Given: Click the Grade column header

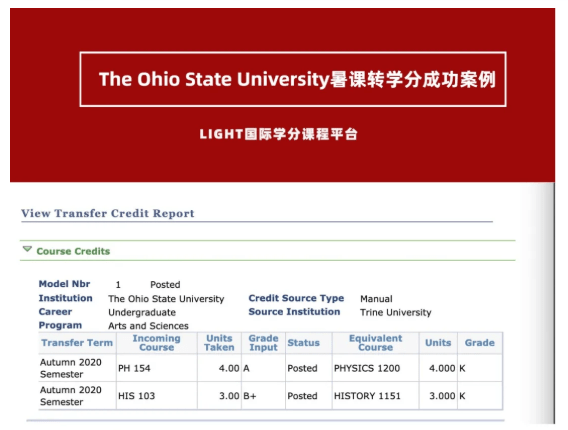Looking at the screenshot, I should [480, 343].
